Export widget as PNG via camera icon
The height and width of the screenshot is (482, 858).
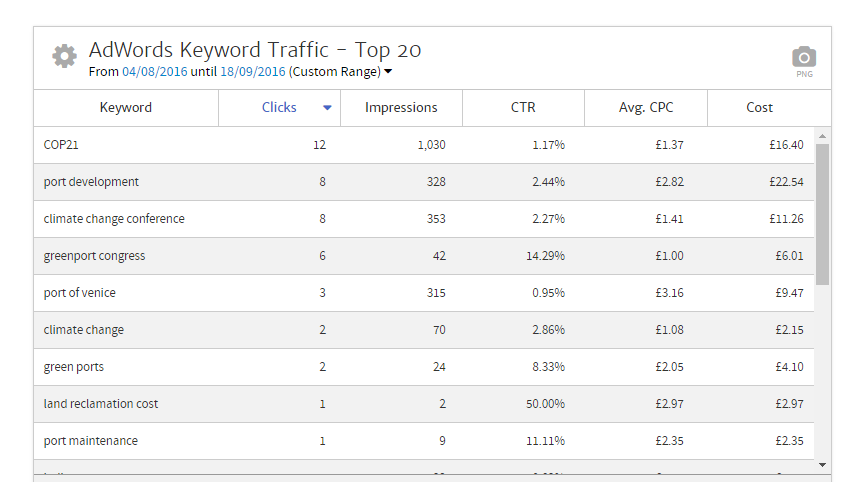pos(804,58)
